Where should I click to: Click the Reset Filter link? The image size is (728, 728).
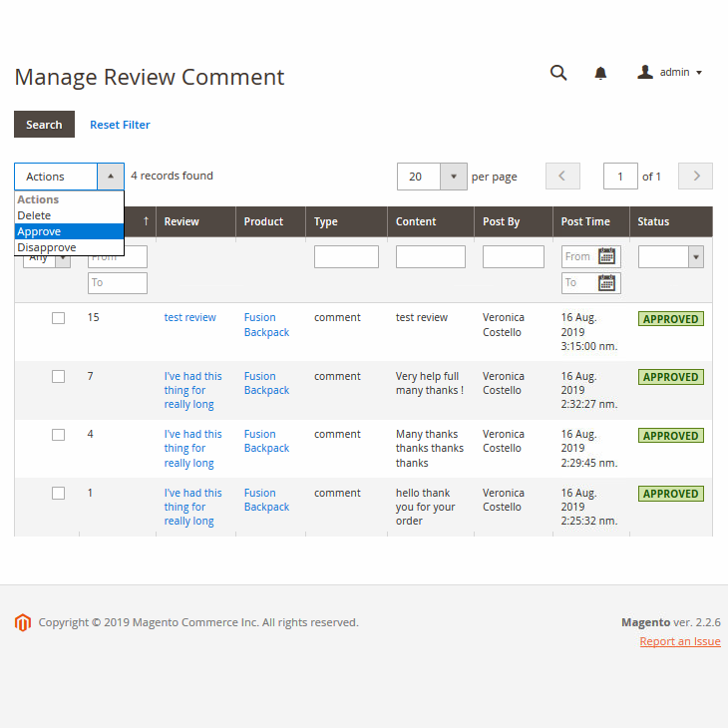pyautogui.click(x=120, y=125)
